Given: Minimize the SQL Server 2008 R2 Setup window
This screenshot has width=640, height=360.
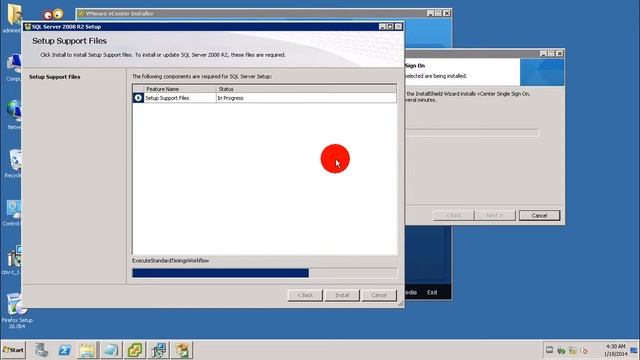Looking at the screenshot, I should (382, 27).
